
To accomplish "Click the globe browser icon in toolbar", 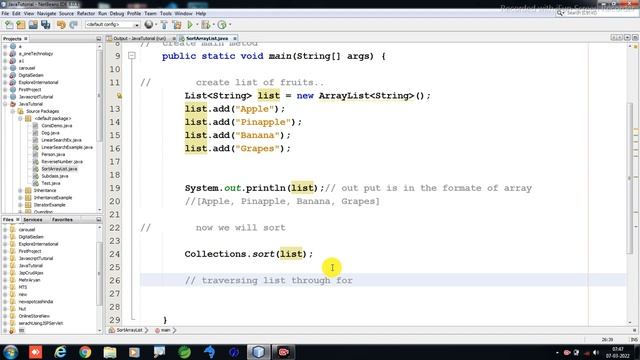I will coord(149,25).
